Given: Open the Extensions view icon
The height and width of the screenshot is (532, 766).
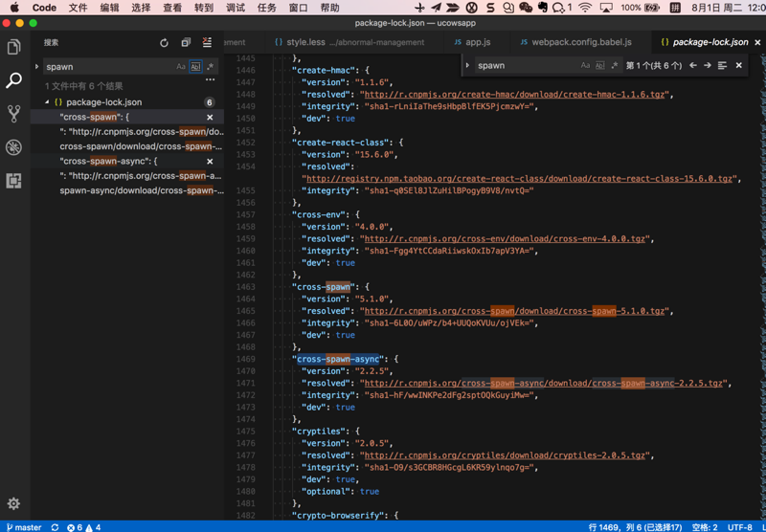Looking at the screenshot, I should (x=13, y=181).
